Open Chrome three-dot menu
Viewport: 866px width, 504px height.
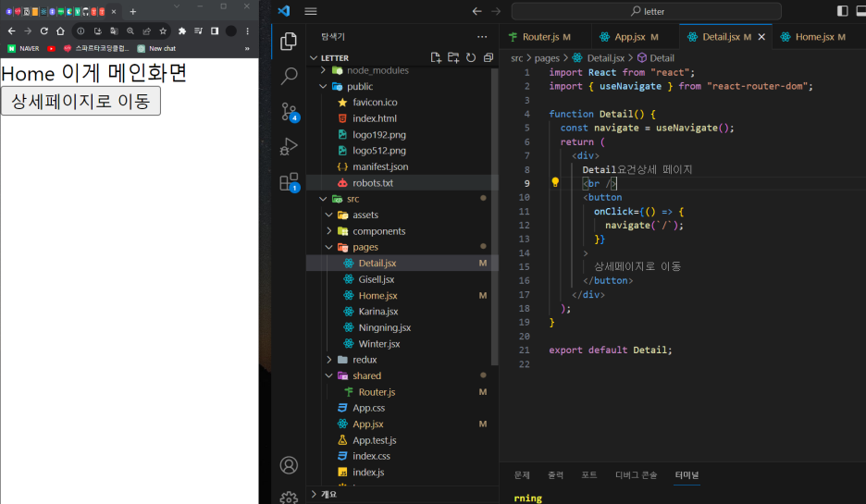coord(247,31)
